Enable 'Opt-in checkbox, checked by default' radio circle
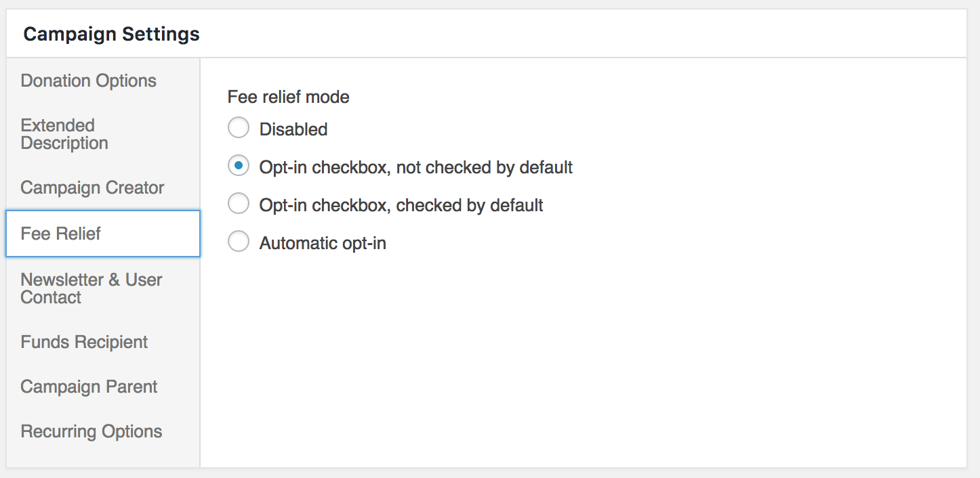 239,204
